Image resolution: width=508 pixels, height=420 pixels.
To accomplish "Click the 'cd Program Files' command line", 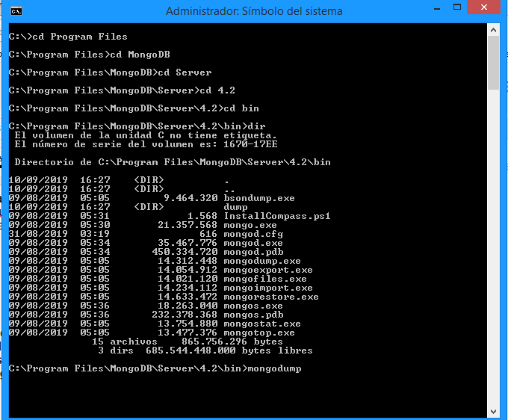I will point(68,37).
